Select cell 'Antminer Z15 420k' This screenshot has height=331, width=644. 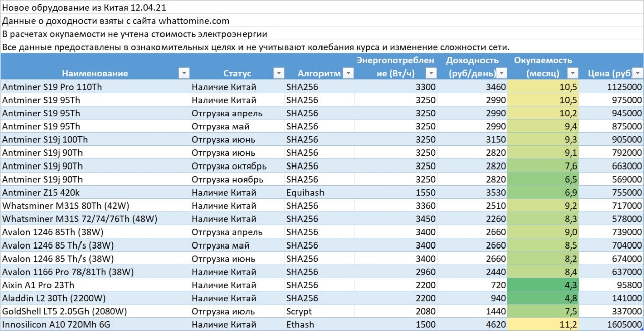coord(95,193)
